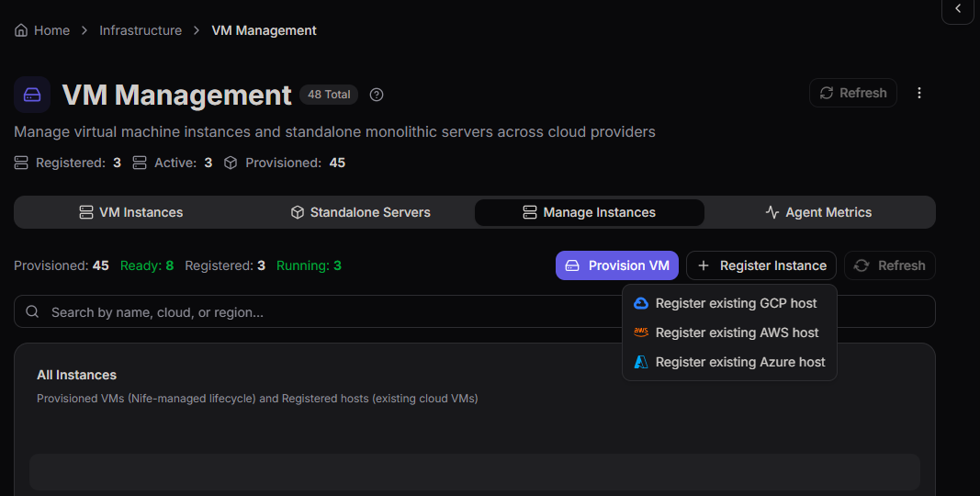Toggle the Register Instance dropdown
Image resolution: width=980 pixels, height=496 pixels.
point(761,265)
